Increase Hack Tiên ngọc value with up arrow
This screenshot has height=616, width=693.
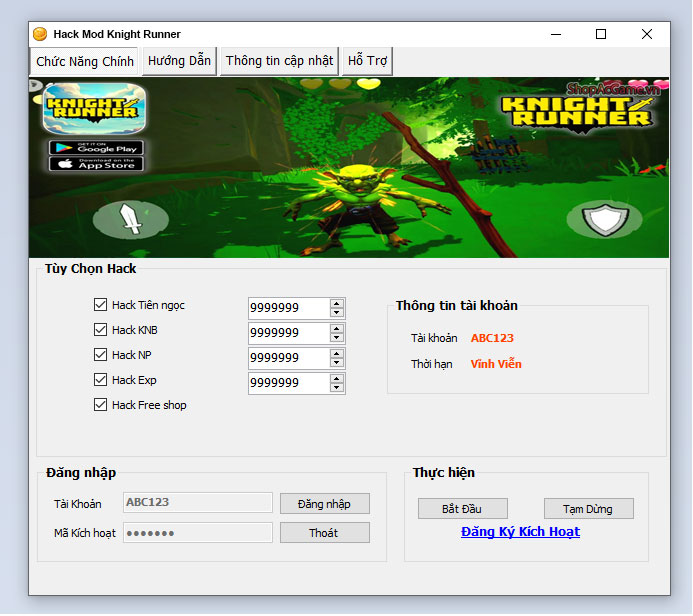pos(337,303)
